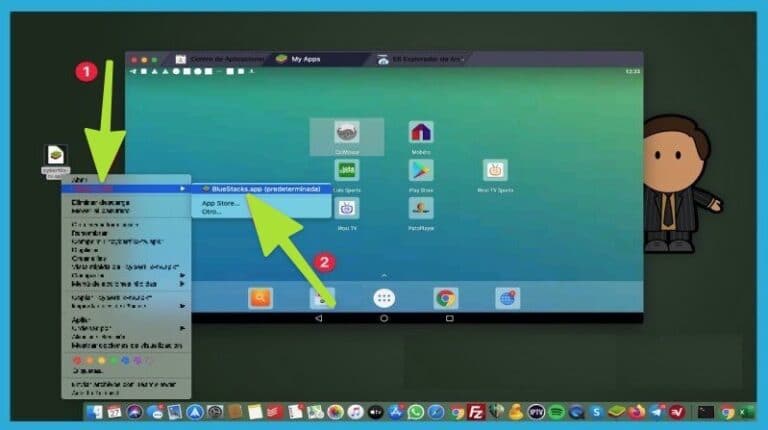Viewport: 768px width, 430px height.
Task: Expand submenu arrow on highlighted Abrir con row
Action: [182, 189]
